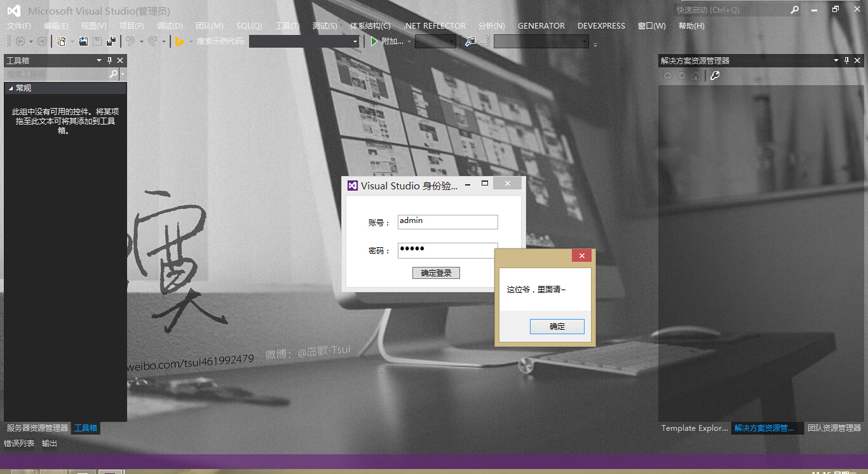Pin the Solution Explorer panel with pushpin

tap(846, 60)
